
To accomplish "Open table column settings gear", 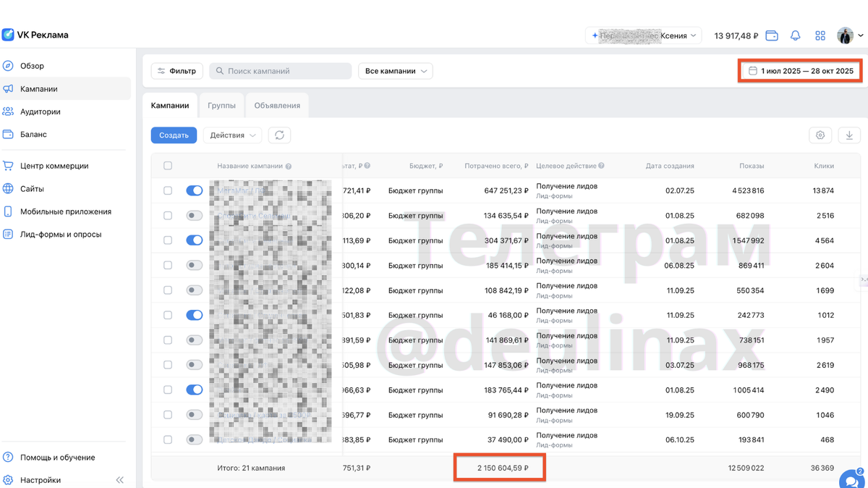I will click(x=820, y=135).
